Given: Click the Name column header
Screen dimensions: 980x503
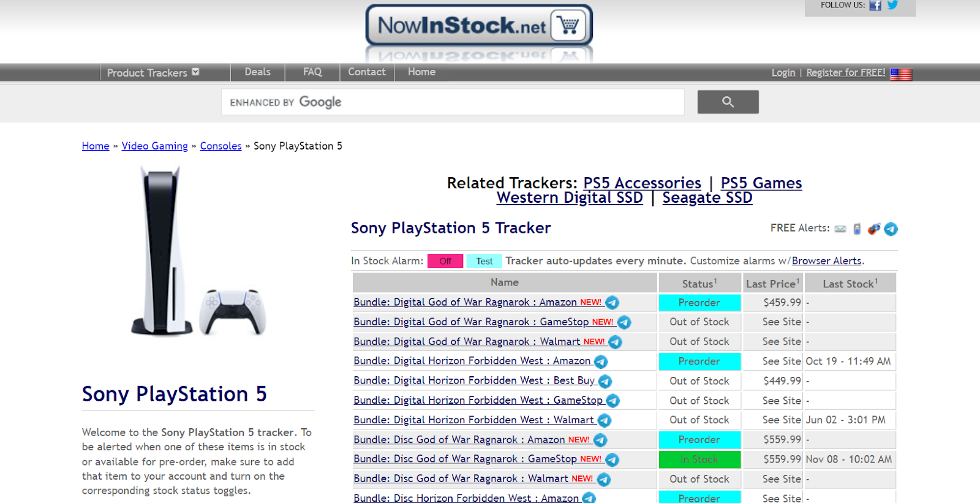Looking at the screenshot, I should click(x=505, y=282).
